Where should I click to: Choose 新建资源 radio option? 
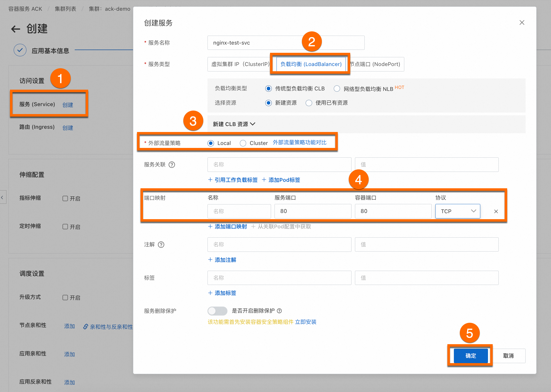tap(268, 103)
